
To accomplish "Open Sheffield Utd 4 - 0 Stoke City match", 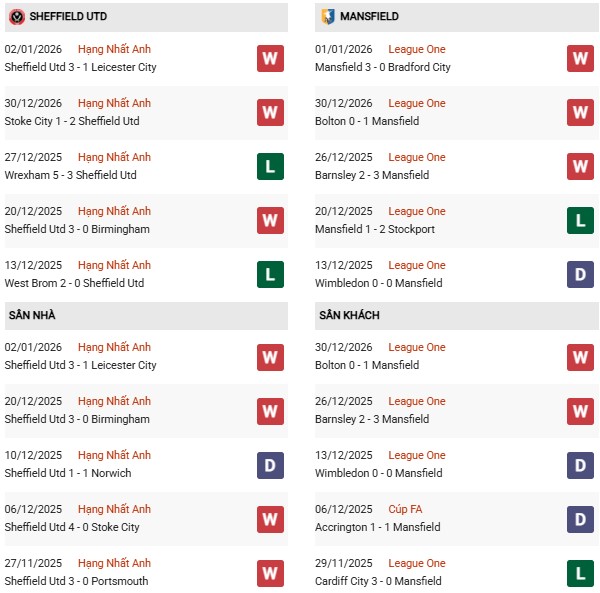I will 72,527.
